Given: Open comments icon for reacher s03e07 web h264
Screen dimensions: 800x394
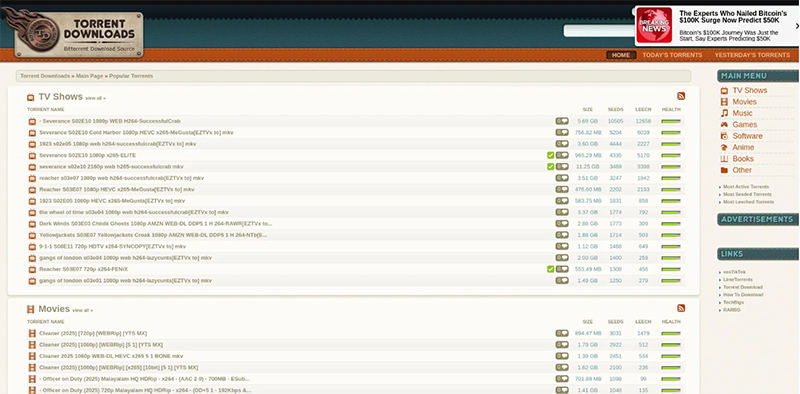Looking at the screenshot, I should [562, 178].
